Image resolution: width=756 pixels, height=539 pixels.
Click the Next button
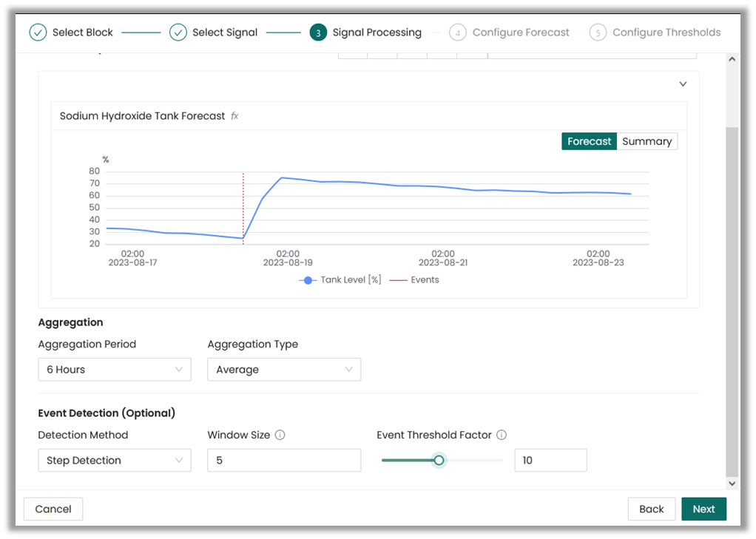click(x=703, y=509)
